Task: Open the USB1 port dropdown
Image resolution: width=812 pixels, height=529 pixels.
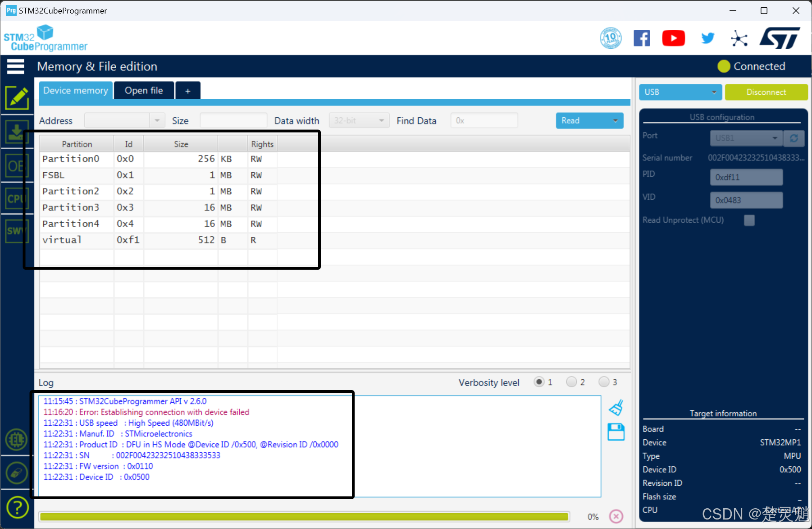Action: click(747, 138)
